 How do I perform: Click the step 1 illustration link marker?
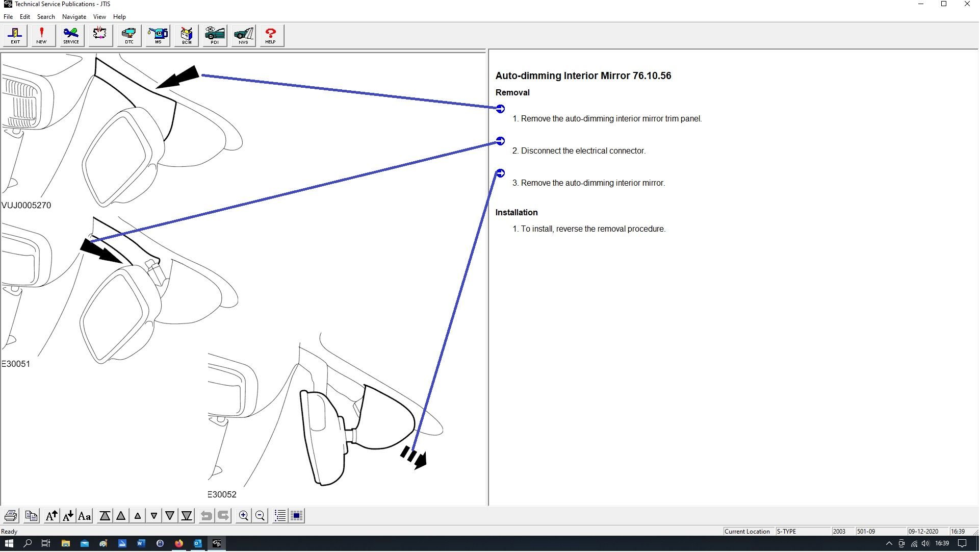click(x=501, y=109)
